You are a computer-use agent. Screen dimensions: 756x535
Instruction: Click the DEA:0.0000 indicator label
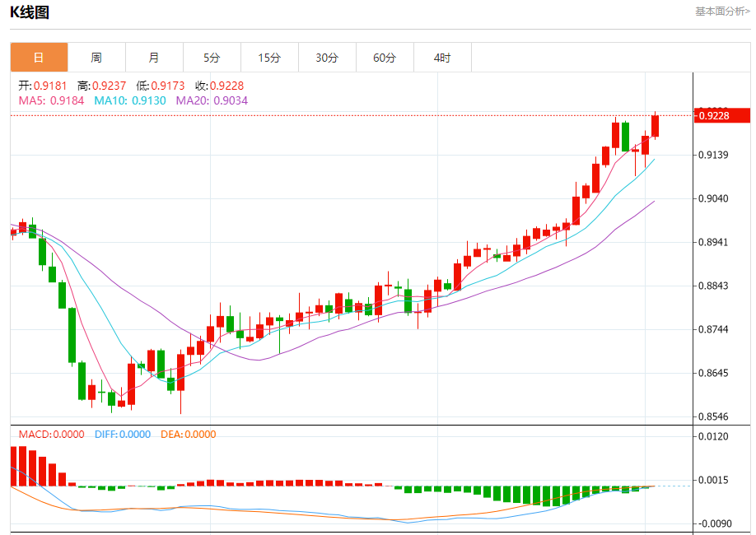tap(189, 435)
